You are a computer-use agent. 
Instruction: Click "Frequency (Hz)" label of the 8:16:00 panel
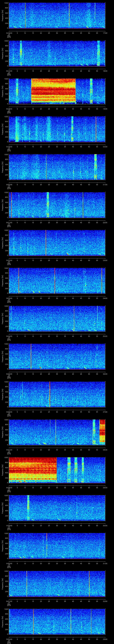point(3,16)
